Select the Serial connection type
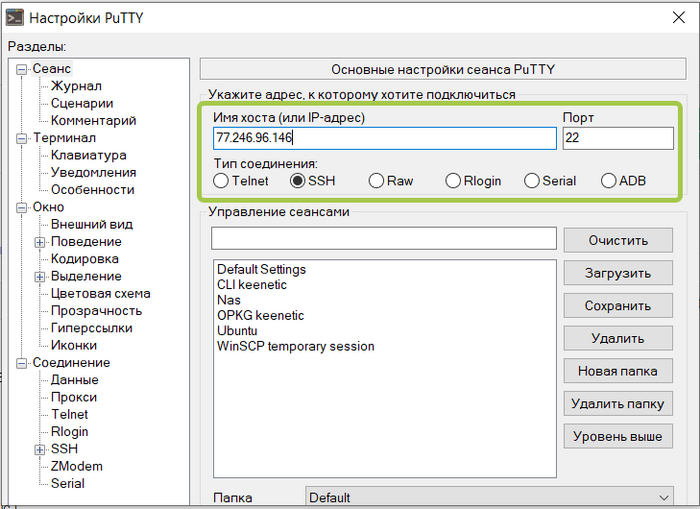This screenshot has height=509, width=700. pyautogui.click(x=532, y=181)
